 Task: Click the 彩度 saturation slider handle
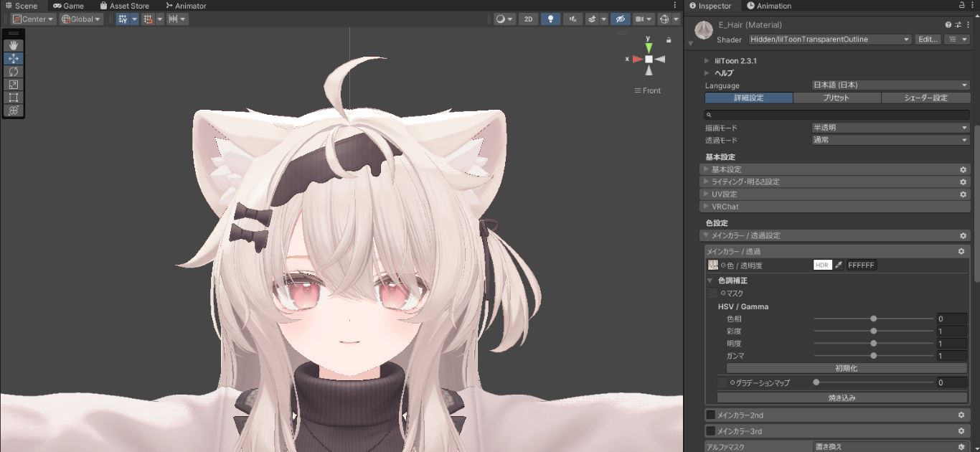coord(873,331)
